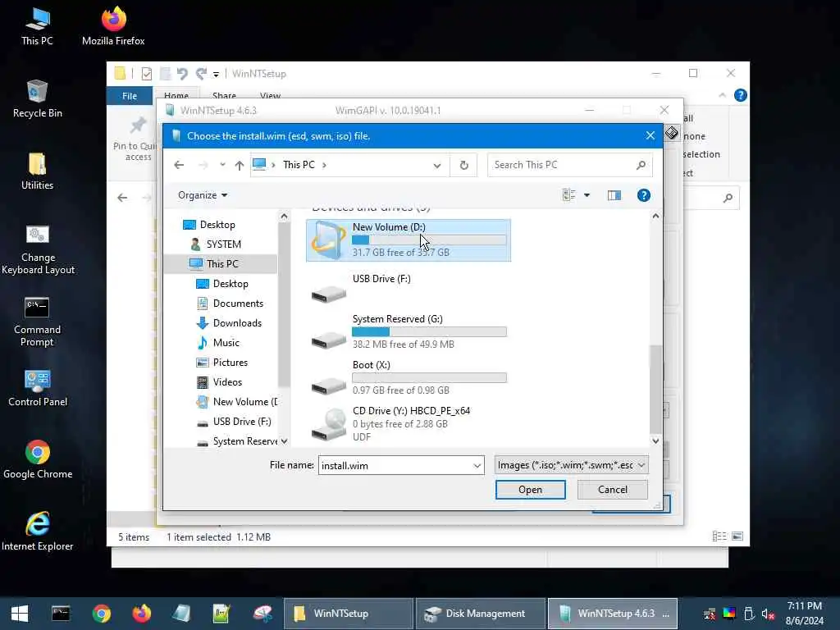The image size is (840, 630).
Task: Refresh the This PC location
Action: pos(464,165)
